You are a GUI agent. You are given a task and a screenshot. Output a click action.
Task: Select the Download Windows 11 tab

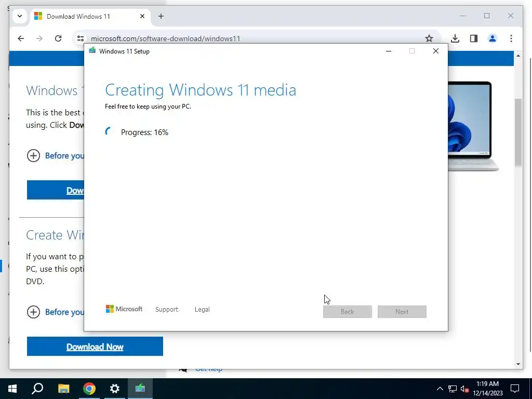[90, 16]
